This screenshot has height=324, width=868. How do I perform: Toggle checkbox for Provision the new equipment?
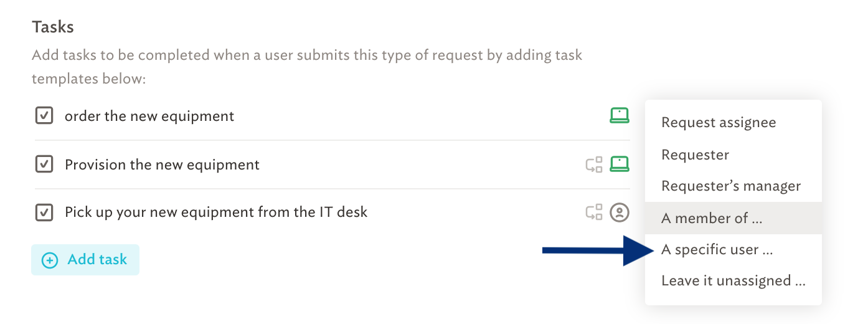[44, 164]
